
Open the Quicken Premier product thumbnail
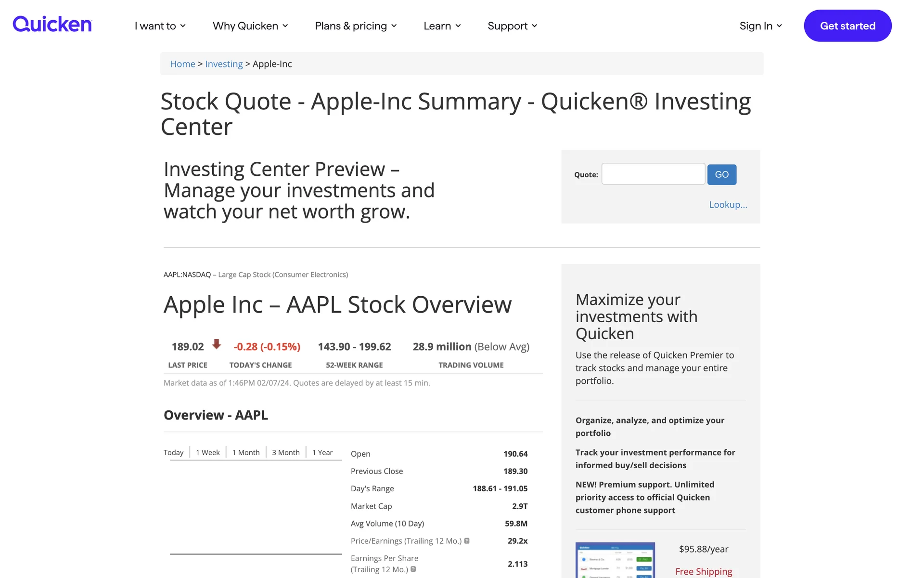point(615,561)
